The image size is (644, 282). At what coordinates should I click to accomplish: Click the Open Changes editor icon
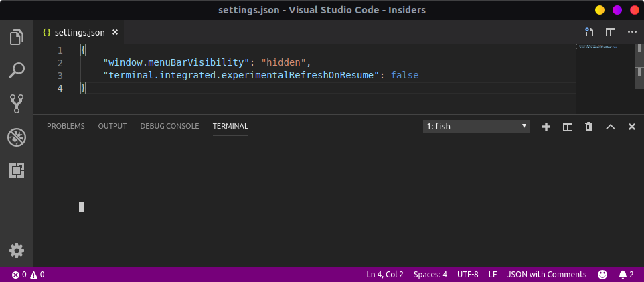[589, 32]
